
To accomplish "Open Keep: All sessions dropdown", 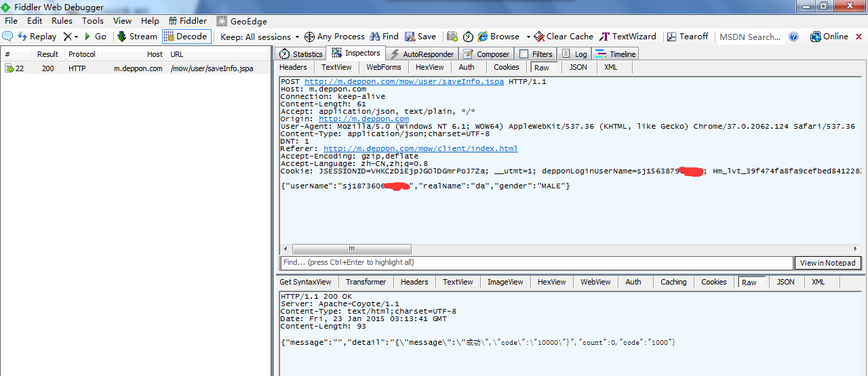I will point(260,37).
